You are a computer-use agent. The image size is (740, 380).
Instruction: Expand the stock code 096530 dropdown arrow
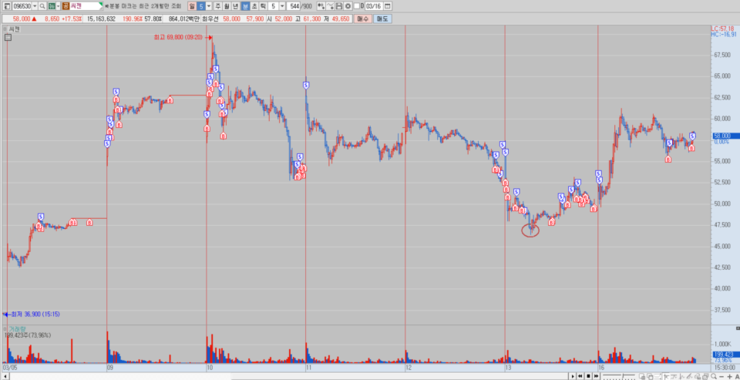coord(35,6)
